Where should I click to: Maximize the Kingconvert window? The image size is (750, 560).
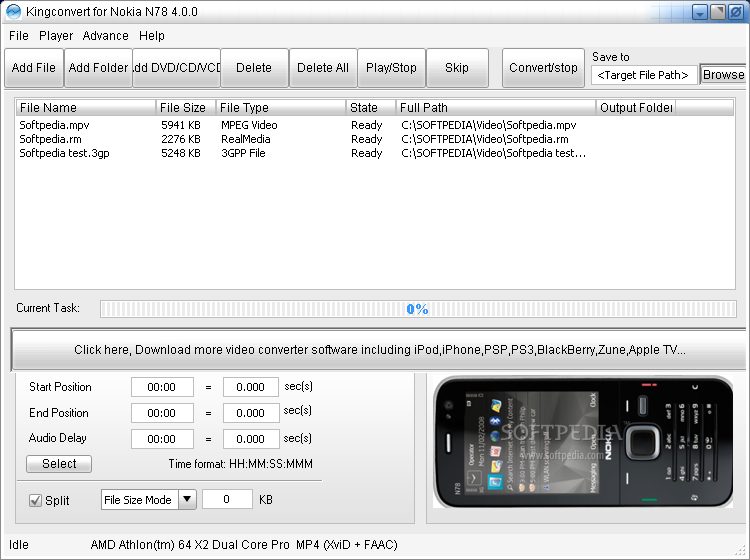tap(718, 12)
